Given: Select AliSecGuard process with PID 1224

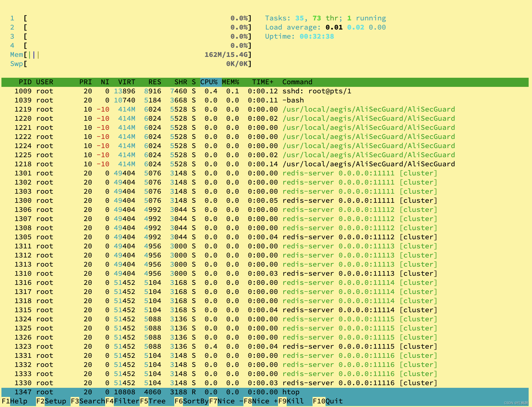Looking at the screenshot, I should (265, 146).
